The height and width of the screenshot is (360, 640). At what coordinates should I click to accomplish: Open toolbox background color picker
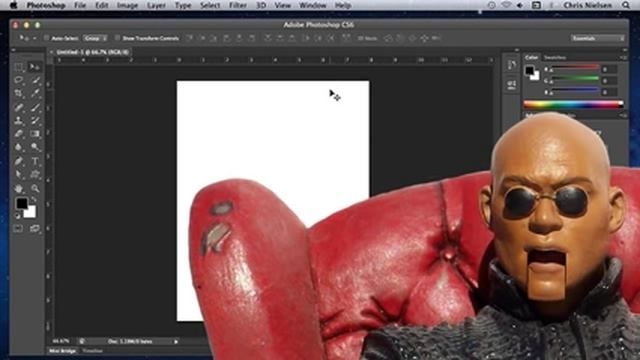click(31, 213)
